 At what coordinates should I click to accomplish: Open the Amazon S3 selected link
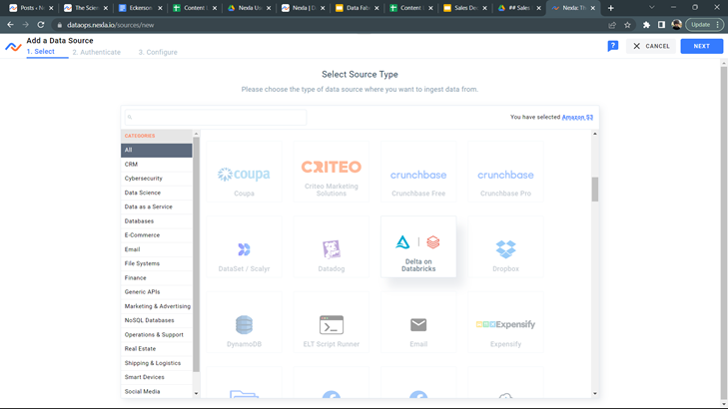pyautogui.click(x=577, y=117)
